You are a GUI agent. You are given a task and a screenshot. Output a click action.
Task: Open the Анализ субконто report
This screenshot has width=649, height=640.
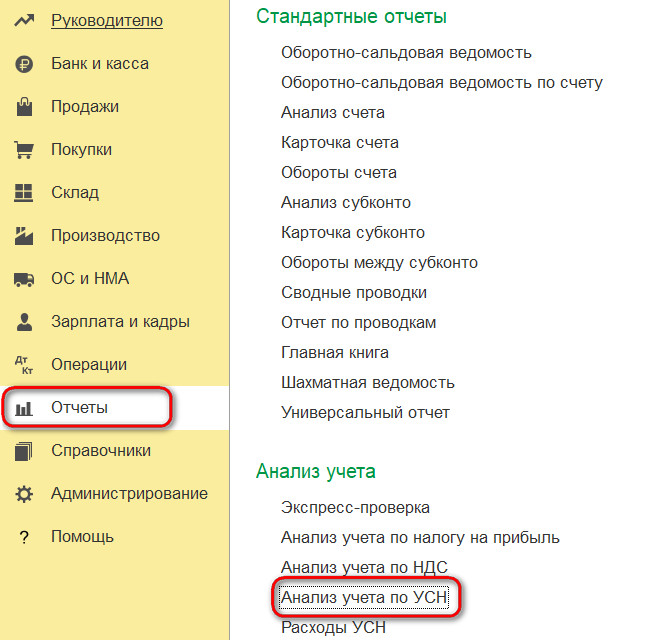tap(346, 203)
